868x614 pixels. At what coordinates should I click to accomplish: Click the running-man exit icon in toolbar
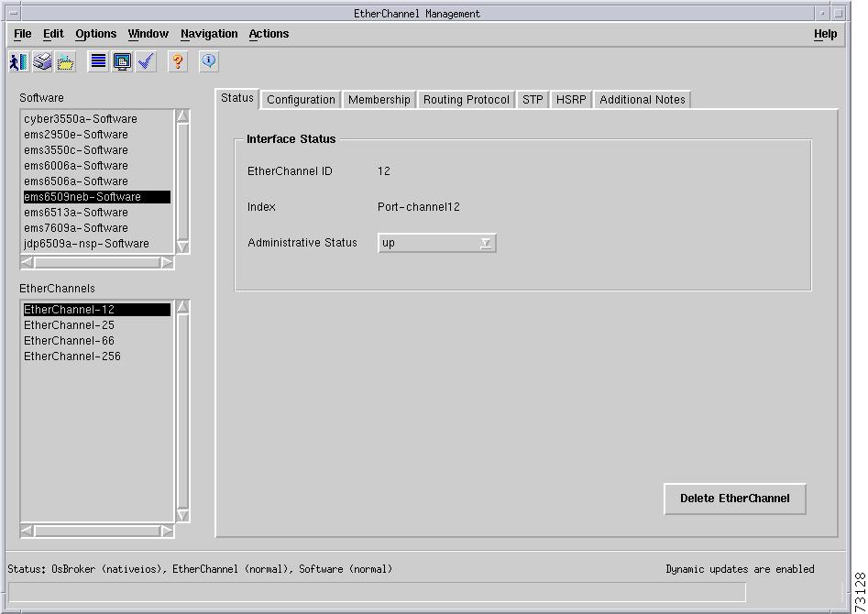point(19,61)
